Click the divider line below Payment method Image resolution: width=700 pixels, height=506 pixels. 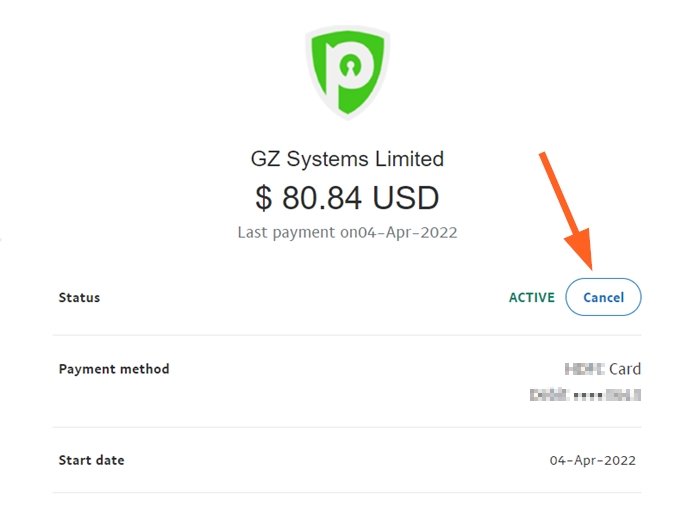347,427
